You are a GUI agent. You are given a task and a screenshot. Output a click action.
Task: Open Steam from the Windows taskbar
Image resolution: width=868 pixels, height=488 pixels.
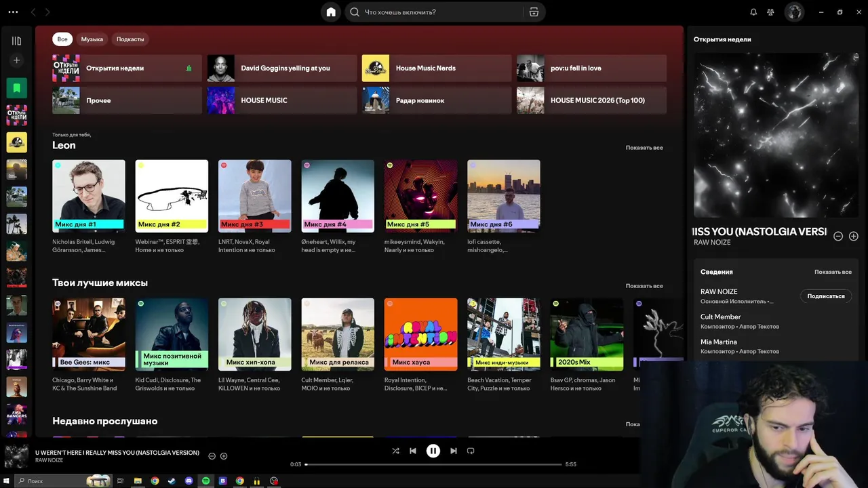(x=172, y=481)
